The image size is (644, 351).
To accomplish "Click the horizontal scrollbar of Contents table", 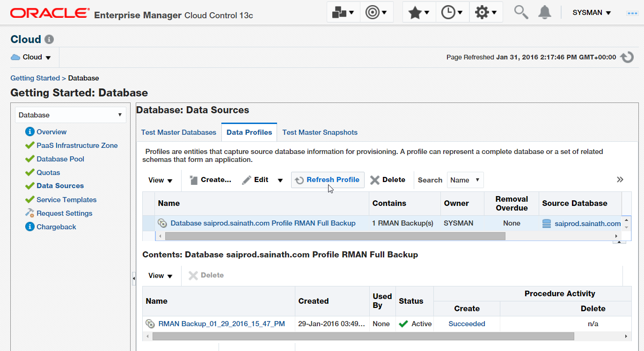I will point(363,336).
